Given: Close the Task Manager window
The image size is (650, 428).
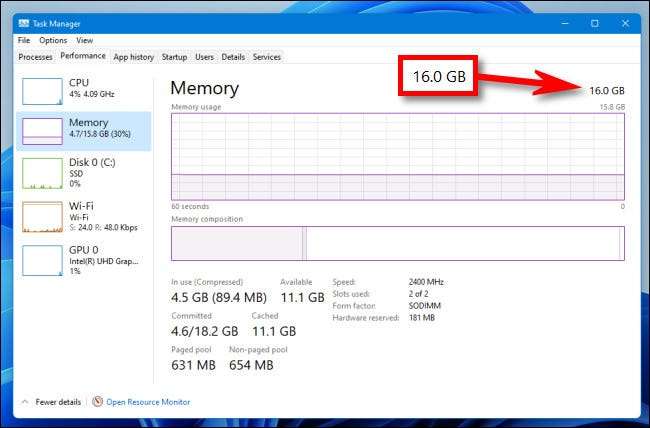Looking at the screenshot, I should tap(625, 23).
